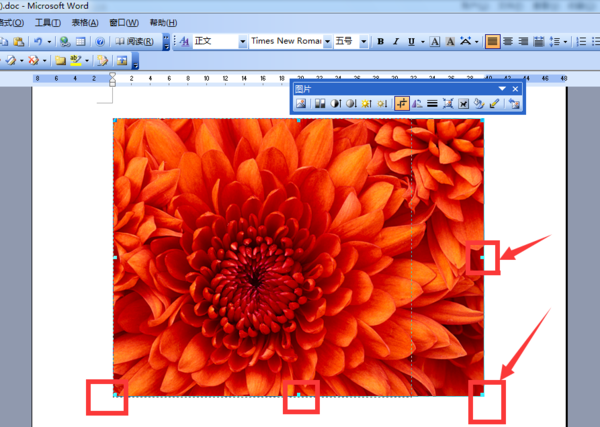Toggle Track Changes icon

[x=102, y=60]
